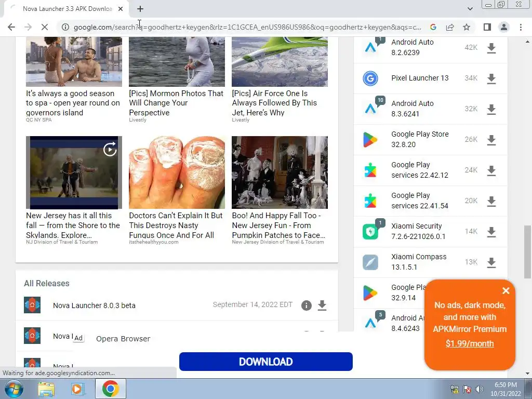Download Google Play Store 32.8.20 arrow icon

click(491, 140)
